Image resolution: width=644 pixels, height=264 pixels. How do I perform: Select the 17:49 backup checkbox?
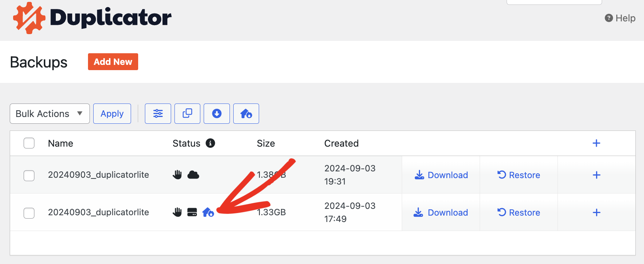pyautogui.click(x=29, y=213)
